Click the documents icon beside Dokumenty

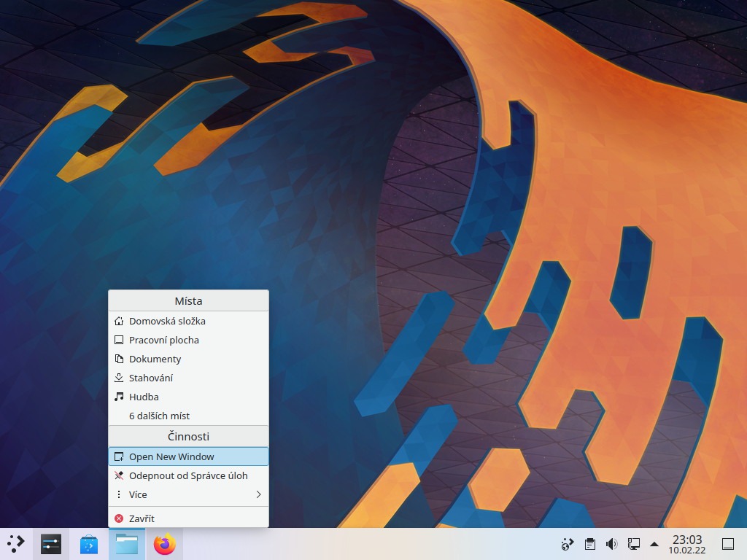pos(119,359)
